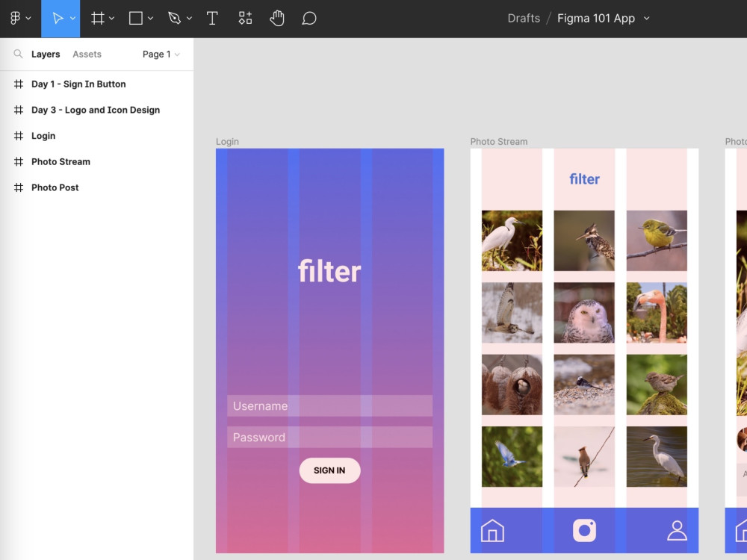The image size is (747, 560).
Task: Click the Login frame title on canvas
Action: (x=227, y=141)
